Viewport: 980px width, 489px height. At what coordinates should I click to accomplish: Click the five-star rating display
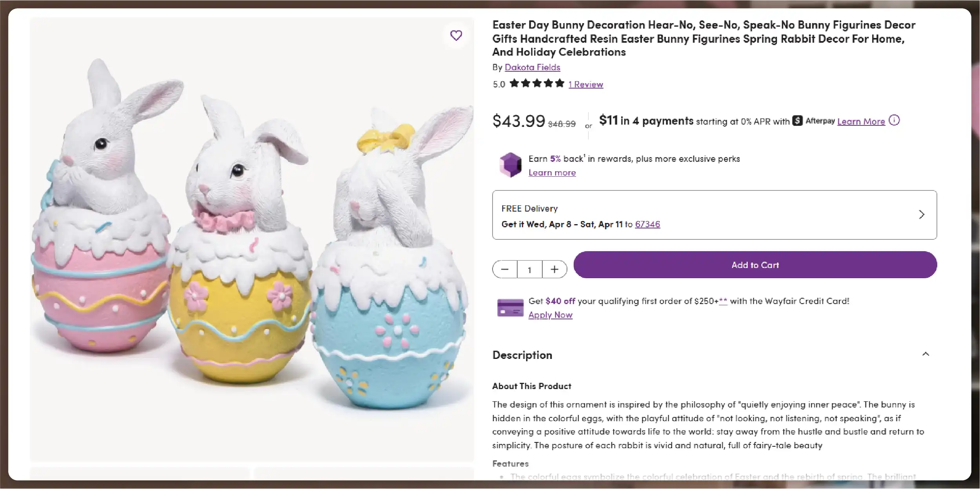[537, 83]
